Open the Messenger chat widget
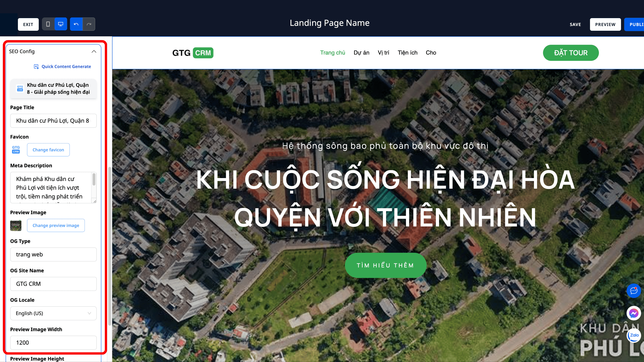The image size is (644, 362). [634, 313]
